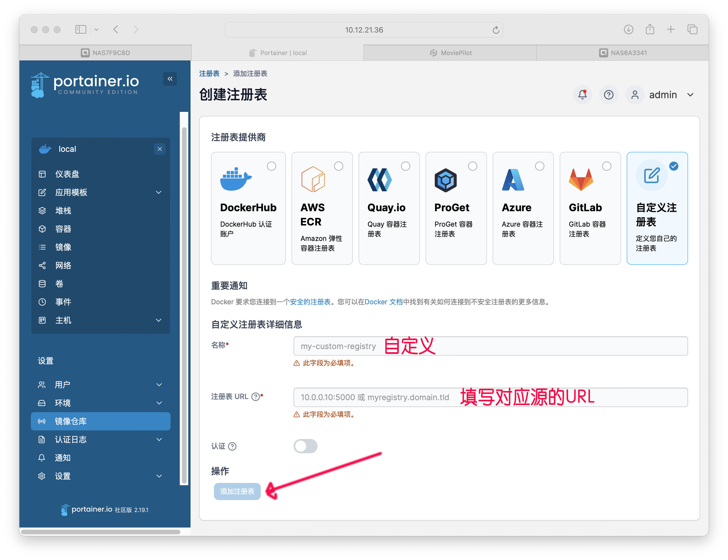Open 容器 in the sidebar menu

pyautogui.click(x=100, y=229)
